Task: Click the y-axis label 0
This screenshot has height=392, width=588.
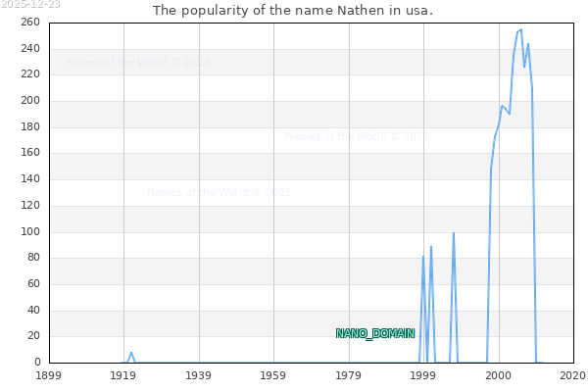Action: pyautogui.click(x=37, y=362)
